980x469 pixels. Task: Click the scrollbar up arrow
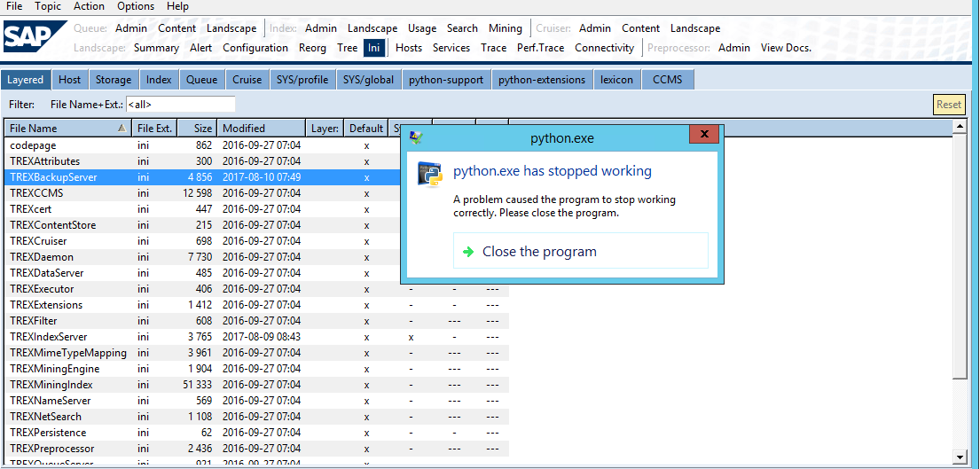click(x=960, y=127)
